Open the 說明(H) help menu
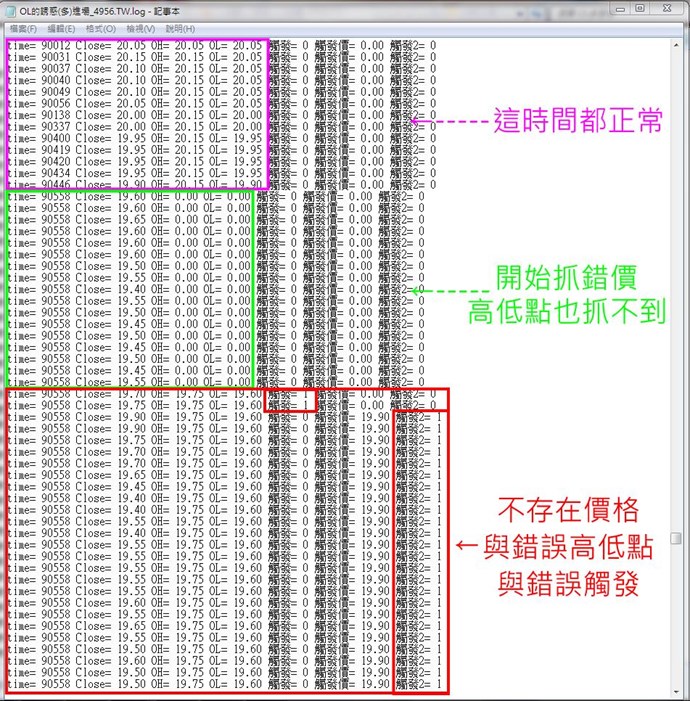This screenshot has height=701, width=690. [180, 29]
